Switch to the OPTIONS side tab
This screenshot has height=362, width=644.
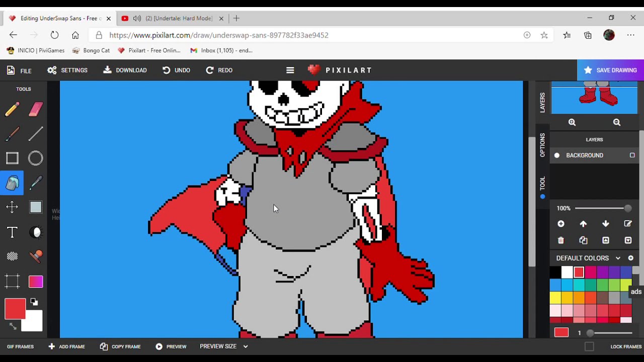point(542,145)
